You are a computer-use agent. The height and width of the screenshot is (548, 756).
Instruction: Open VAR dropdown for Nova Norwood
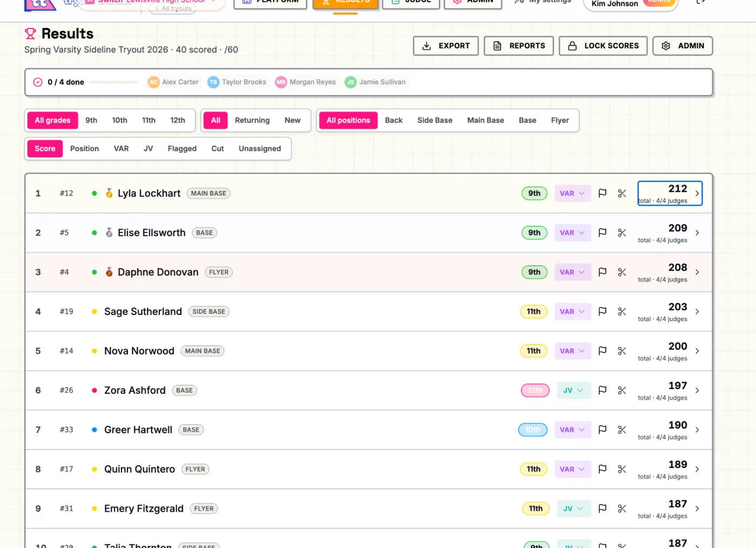tap(572, 351)
